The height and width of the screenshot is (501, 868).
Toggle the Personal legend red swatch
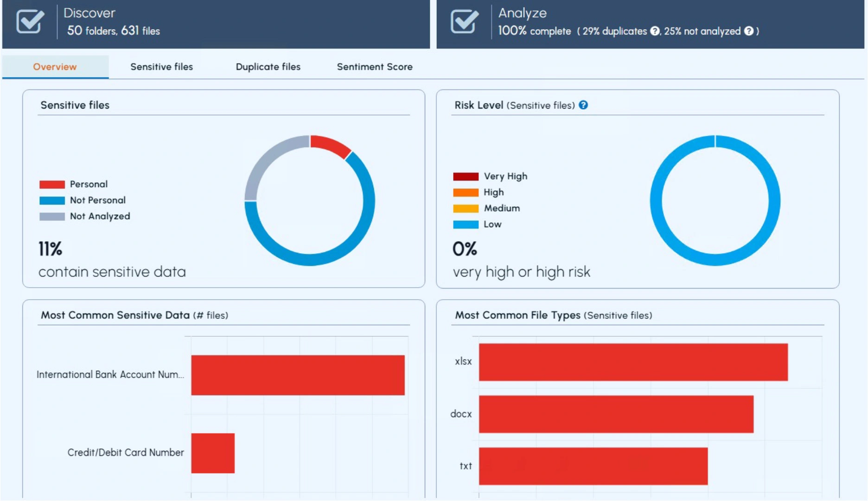[52, 185]
